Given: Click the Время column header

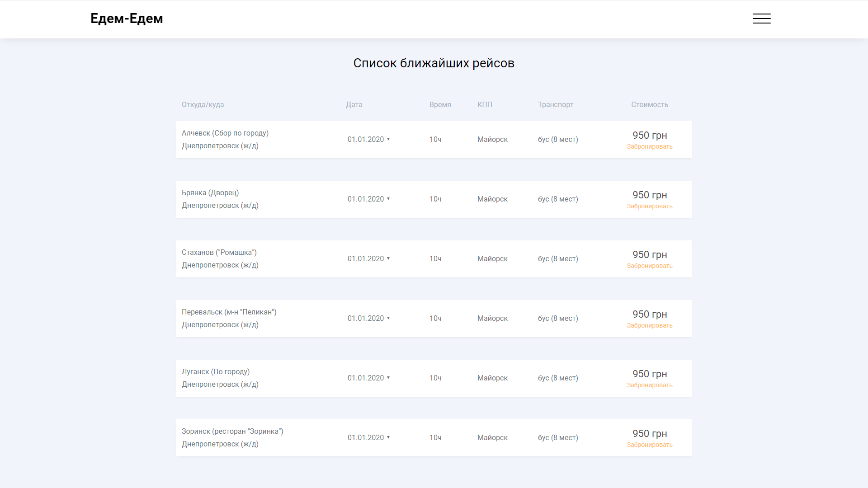Looking at the screenshot, I should [440, 104].
